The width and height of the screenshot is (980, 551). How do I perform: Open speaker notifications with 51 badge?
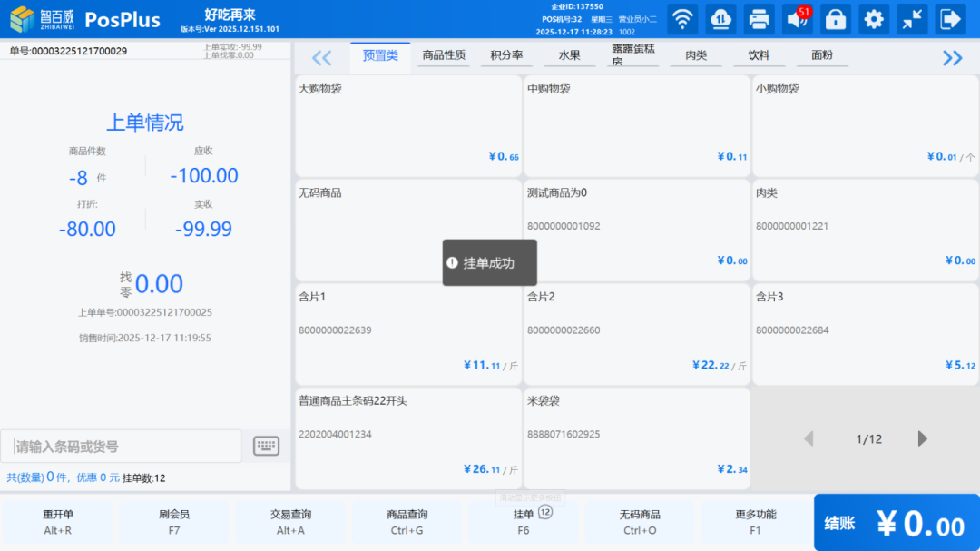pyautogui.click(x=798, y=19)
